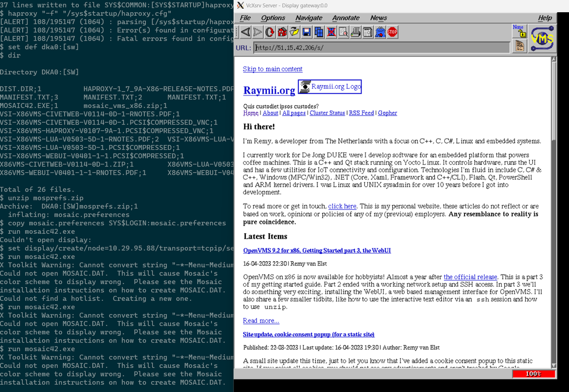Click 'inflating: mosaic.preferences' terminal line
Screen dimensions: 569x392
click(x=69, y=215)
